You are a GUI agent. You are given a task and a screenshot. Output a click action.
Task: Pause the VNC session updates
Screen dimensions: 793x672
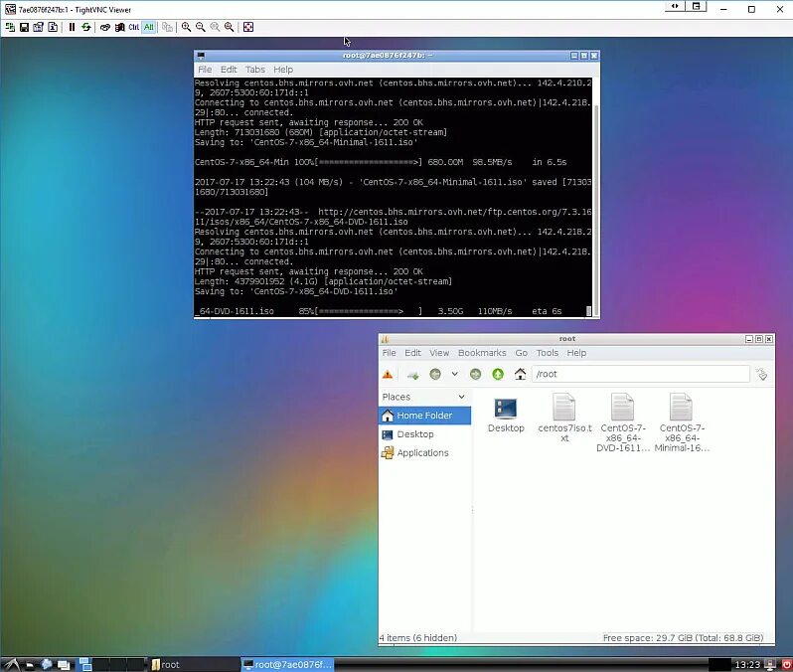pos(72,27)
